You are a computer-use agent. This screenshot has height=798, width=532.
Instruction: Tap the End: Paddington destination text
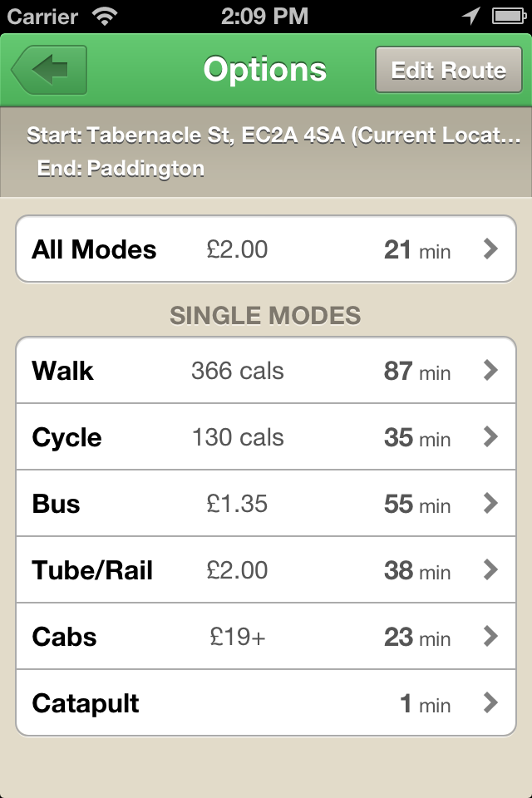[121, 169]
